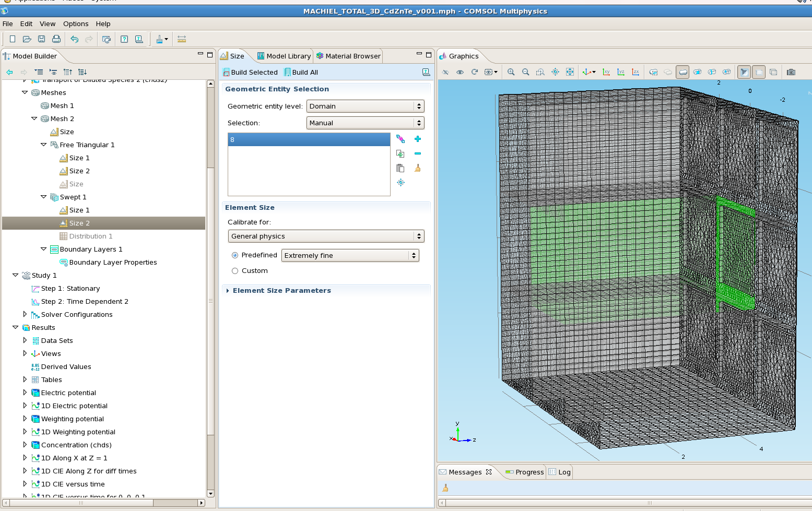Image resolution: width=812 pixels, height=511 pixels.
Task: Switch to the ZX view
Action: pyautogui.click(x=636, y=72)
